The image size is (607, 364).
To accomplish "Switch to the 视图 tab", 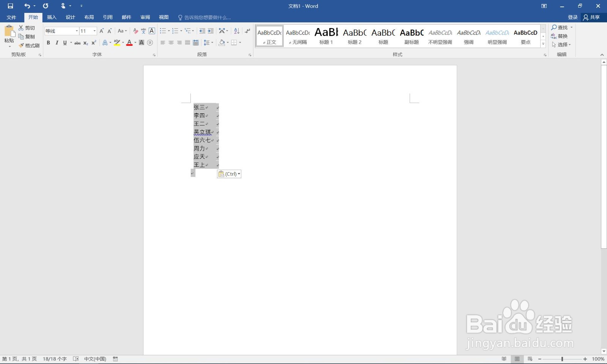I will pos(164,17).
